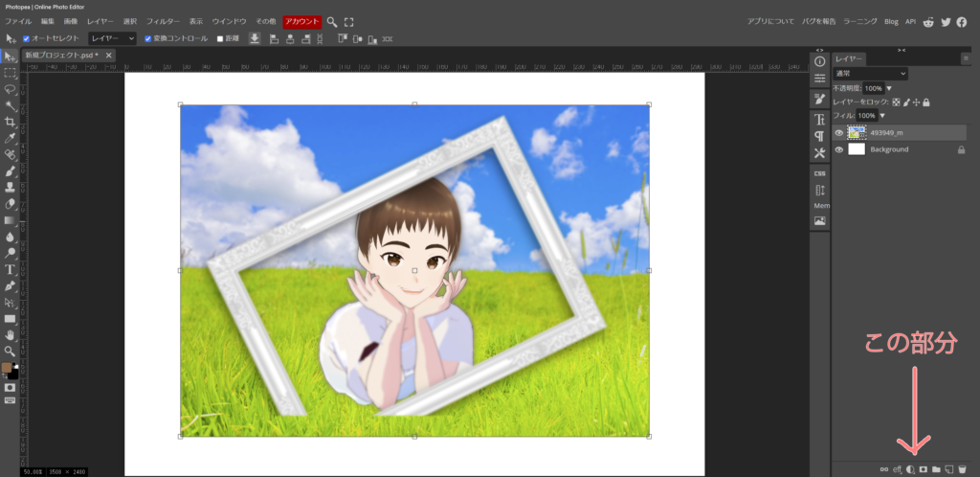The image size is (980, 477).
Task: Click the new adjustment layer icon
Action: pyautogui.click(x=910, y=469)
